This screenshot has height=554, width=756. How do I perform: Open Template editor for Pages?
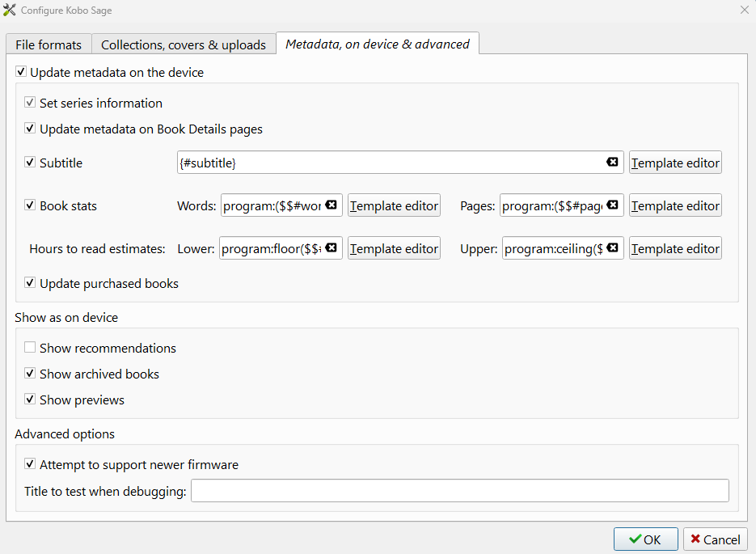675,205
